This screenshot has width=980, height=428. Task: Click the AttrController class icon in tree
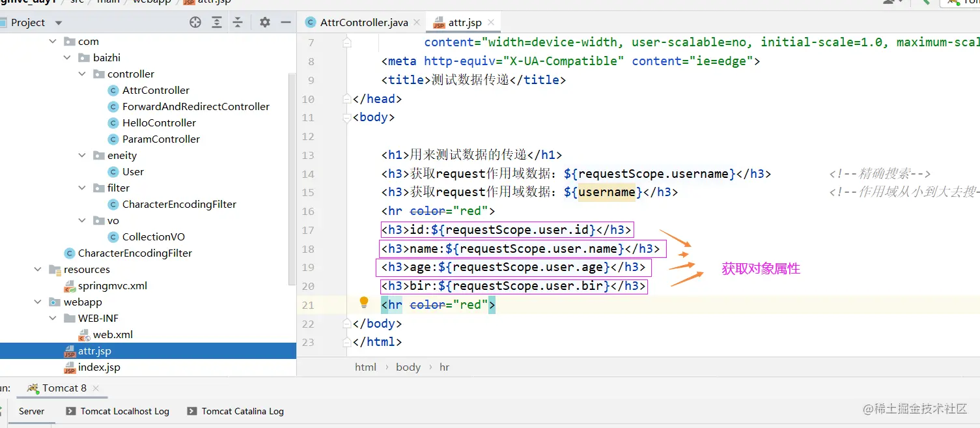pyautogui.click(x=113, y=90)
